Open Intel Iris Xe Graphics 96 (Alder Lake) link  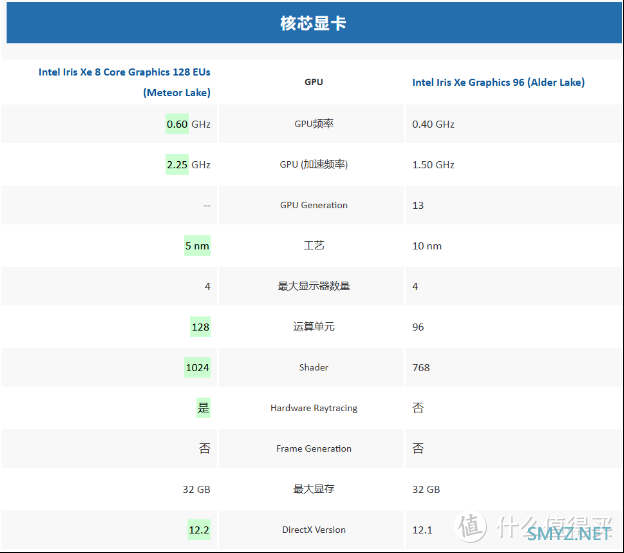pyautogui.click(x=498, y=82)
